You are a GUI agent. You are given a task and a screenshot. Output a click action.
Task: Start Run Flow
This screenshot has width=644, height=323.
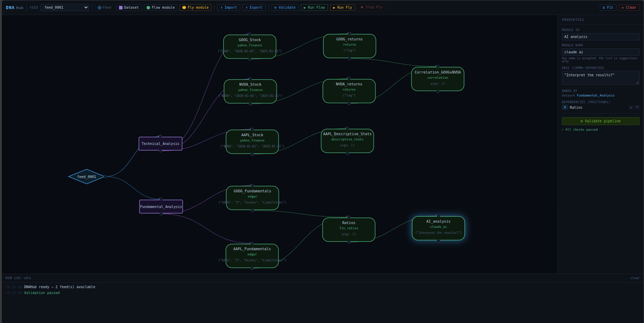point(314,7)
